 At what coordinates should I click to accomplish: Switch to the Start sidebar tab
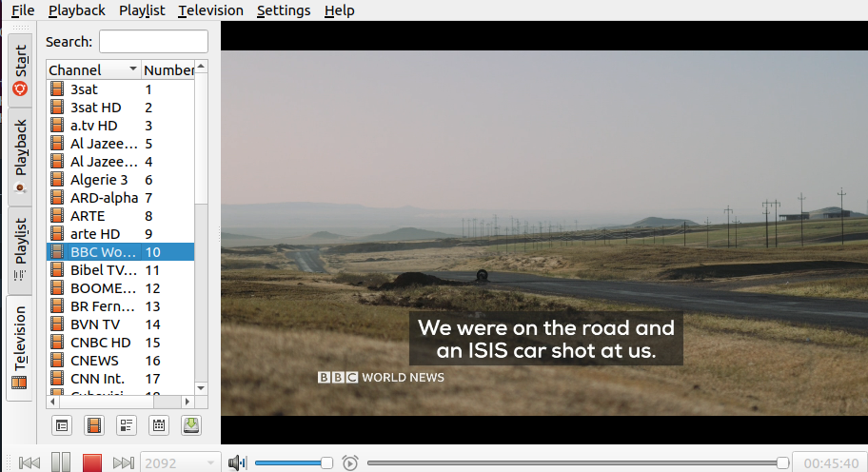click(x=20, y=69)
